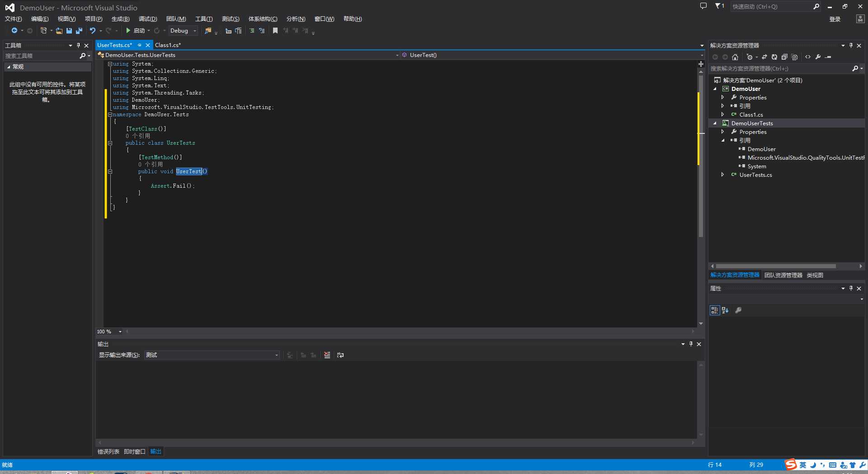Toggle categorized view in Properties panel
This screenshot has height=474, width=868.
pos(714,310)
